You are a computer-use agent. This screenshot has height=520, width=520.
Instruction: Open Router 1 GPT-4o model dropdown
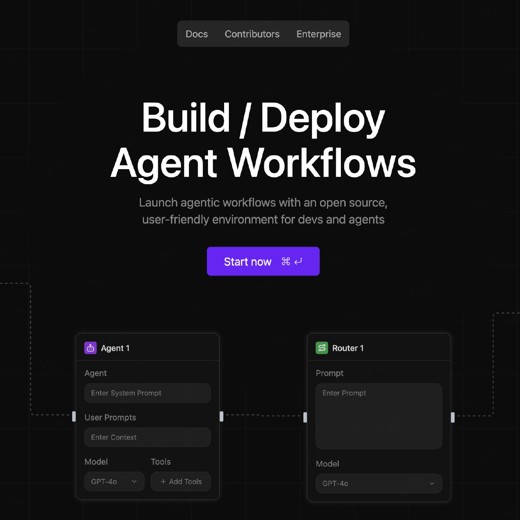[379, 483]
